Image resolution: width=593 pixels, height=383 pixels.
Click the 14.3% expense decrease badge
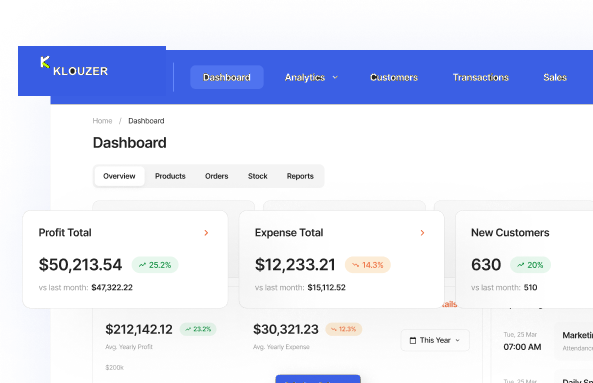click(368, 265)
